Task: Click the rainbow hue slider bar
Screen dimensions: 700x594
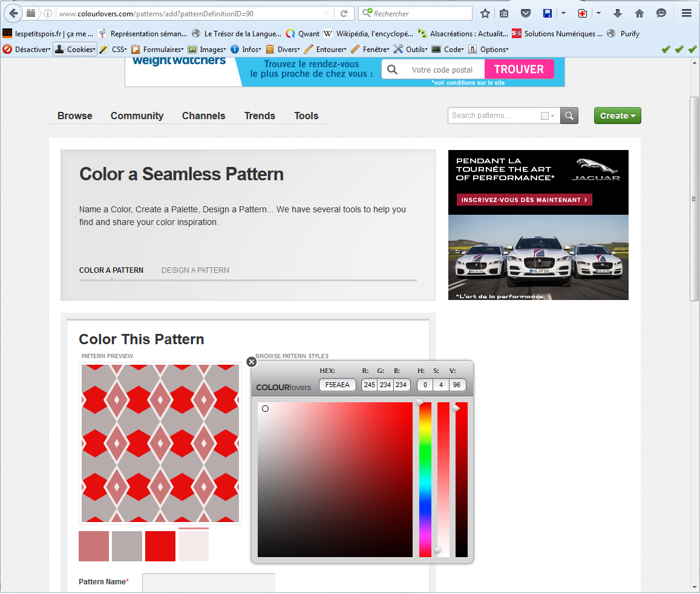Action: tap(425, 479)
